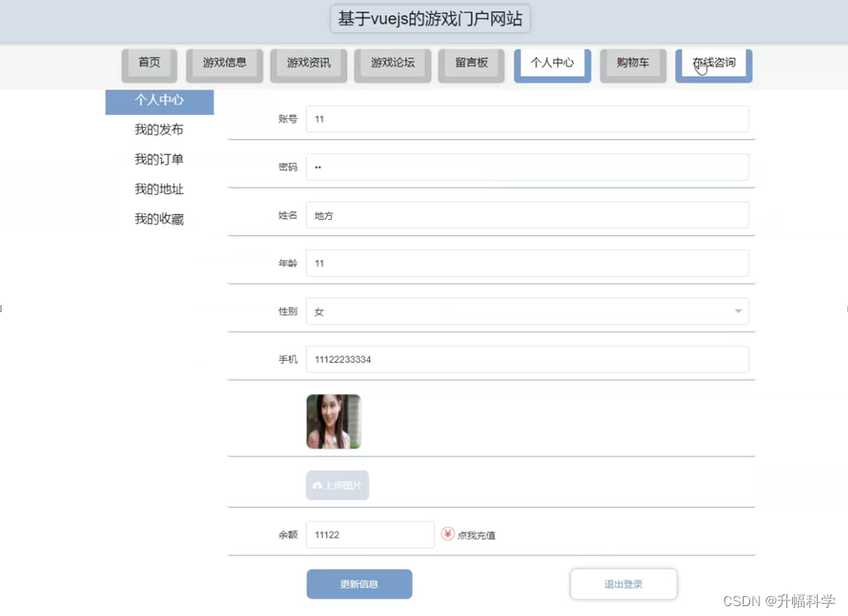Open the 游戏信息 game information page
The width and height of the screenshot is (848, 616).
[224, 62]
